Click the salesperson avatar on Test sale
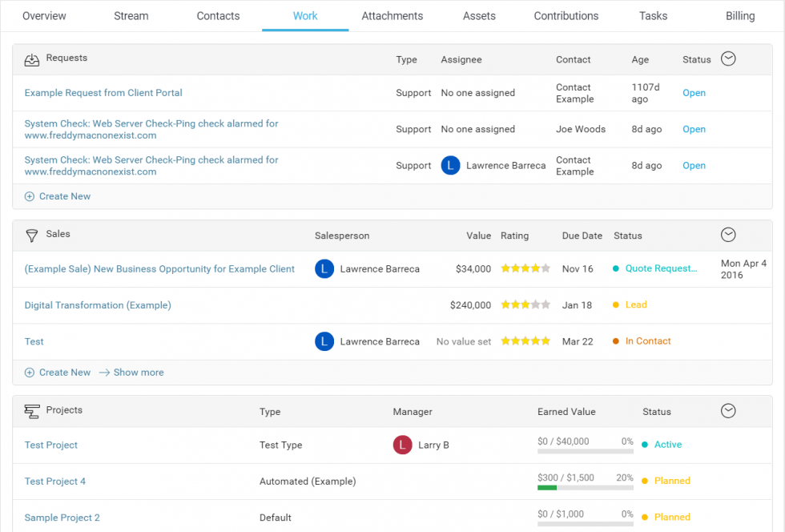The width and height of the screenshot is (785, 532). coord(324,341)
